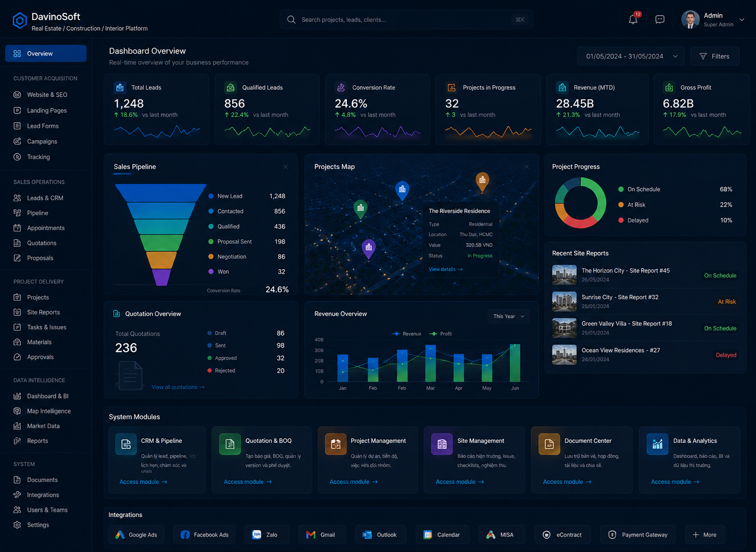The height and width of the screenshot is (552, 756).
Task: Close the Sales Pipeline panel
Action: click(x=285, y=167)
